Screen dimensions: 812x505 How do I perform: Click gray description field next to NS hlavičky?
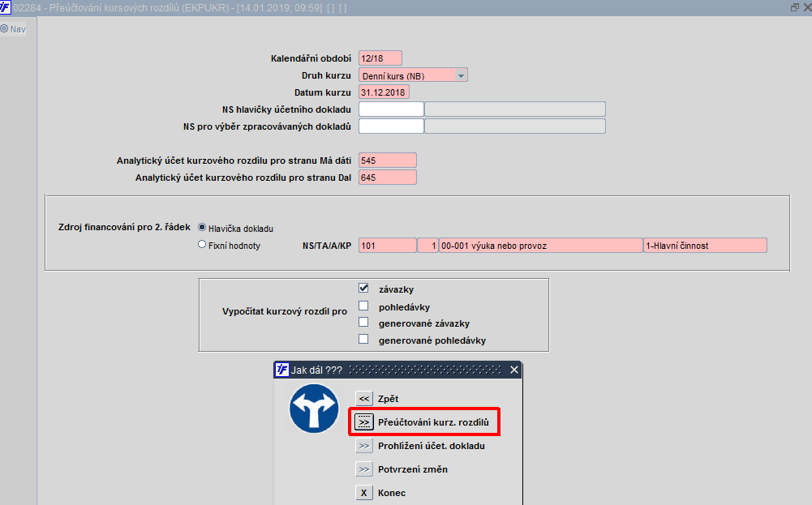pos(515,109)
